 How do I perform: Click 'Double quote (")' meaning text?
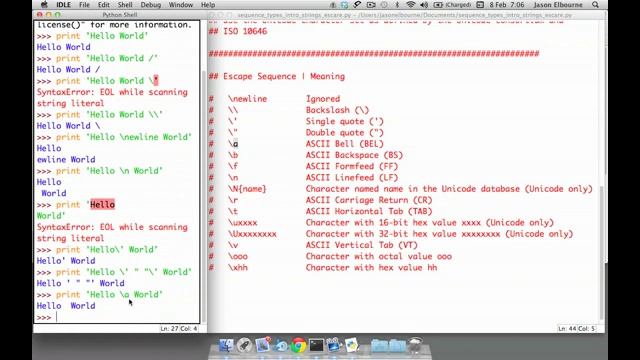point(345,133)
